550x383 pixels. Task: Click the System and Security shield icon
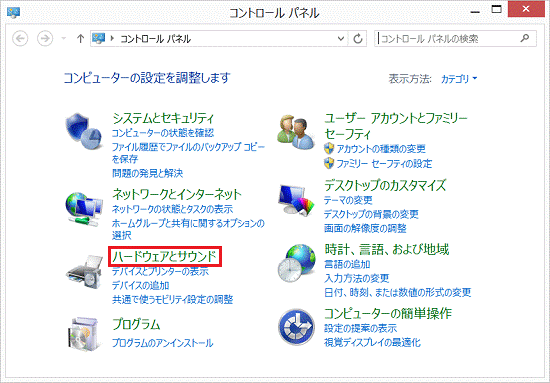click(83, 131)
